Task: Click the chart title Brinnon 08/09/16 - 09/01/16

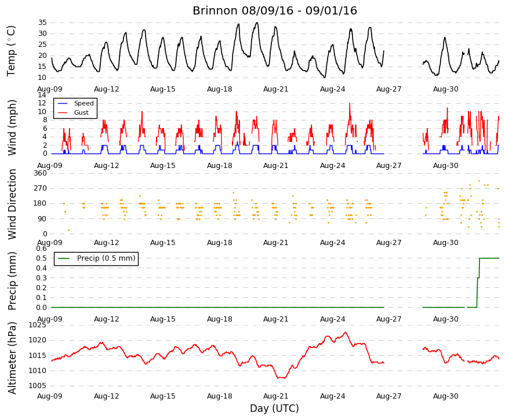Action: pyautogui.click(x=275, y=10)
